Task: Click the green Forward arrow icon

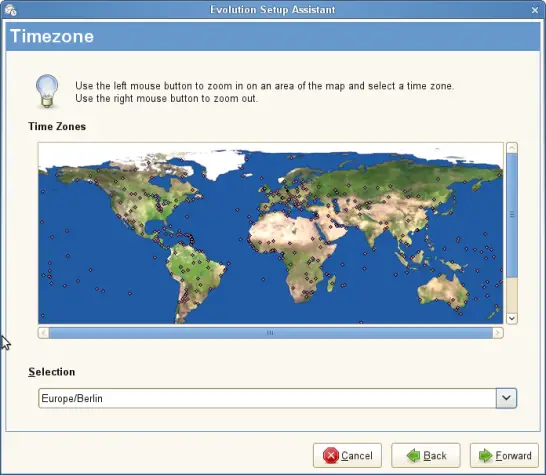Action: (x=485, y=455)
